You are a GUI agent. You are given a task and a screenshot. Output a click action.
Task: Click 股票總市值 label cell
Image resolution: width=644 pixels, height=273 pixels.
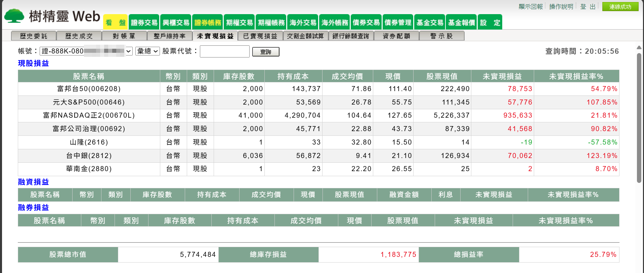tap(68, 255)
